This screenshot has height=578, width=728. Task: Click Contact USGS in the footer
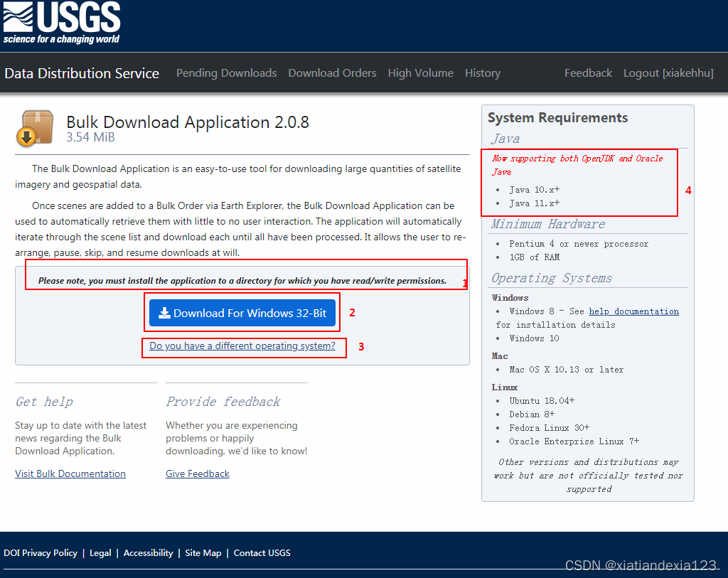pyautogui.click(x=262, y=553)
